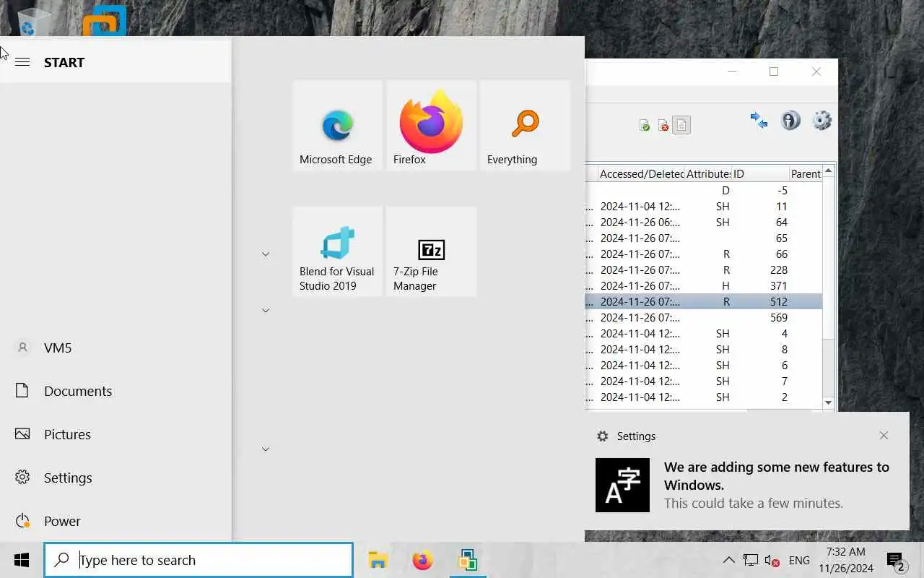Launch Firefox from the Start tile
Viewport: 924px width, 578px height.
[x=431, y=125]
